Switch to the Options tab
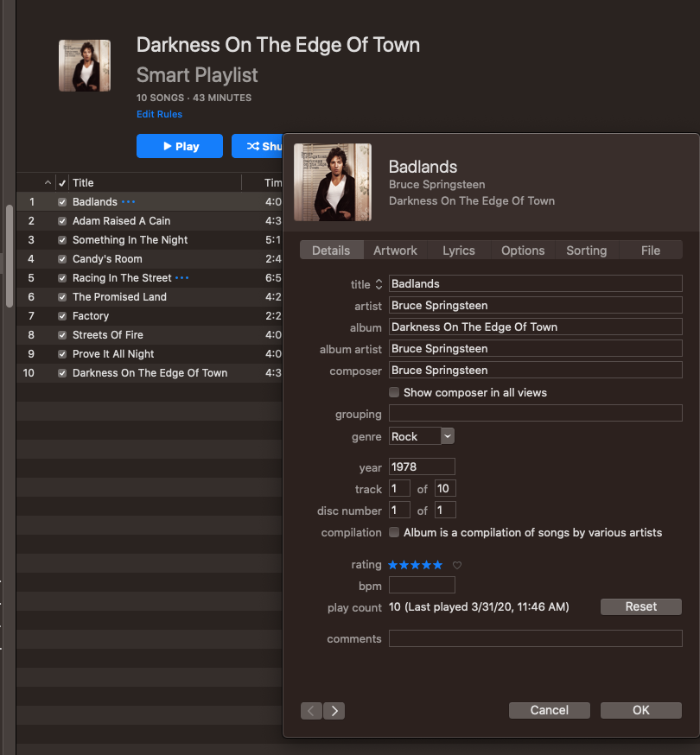700x755 pixels. (523, 251)
